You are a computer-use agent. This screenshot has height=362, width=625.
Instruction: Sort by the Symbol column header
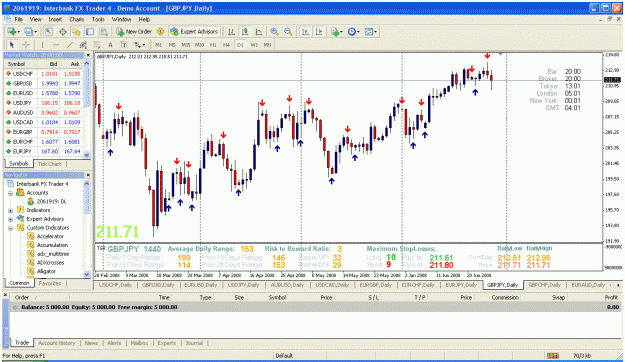pyautogui.click(x=16, y=64)
